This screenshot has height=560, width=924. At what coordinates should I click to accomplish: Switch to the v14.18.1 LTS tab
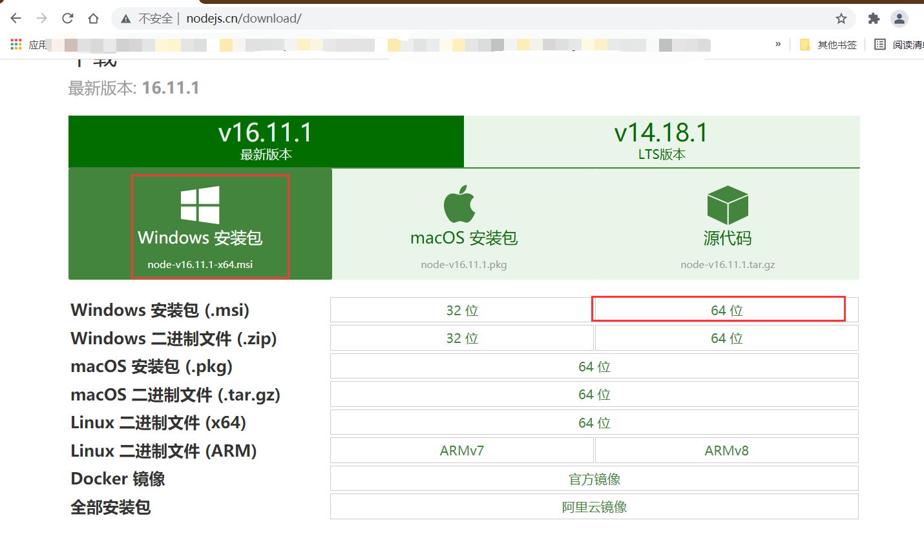pyautogui.click(x=660, y=141)
